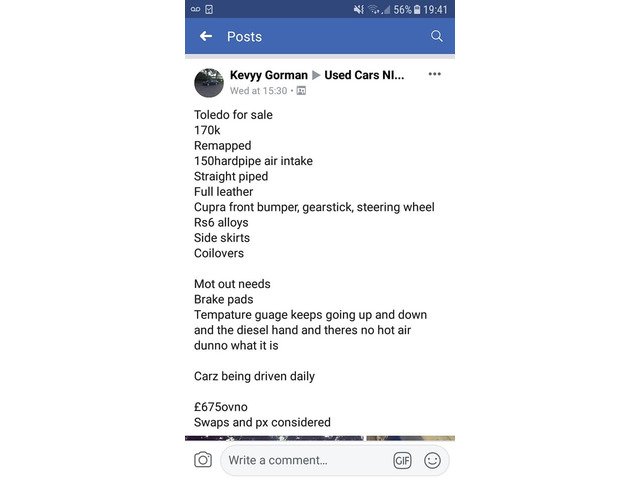Click the group privacy icon beside timestamp
This screenshot has height=480, width=640.
coord(301,91)
